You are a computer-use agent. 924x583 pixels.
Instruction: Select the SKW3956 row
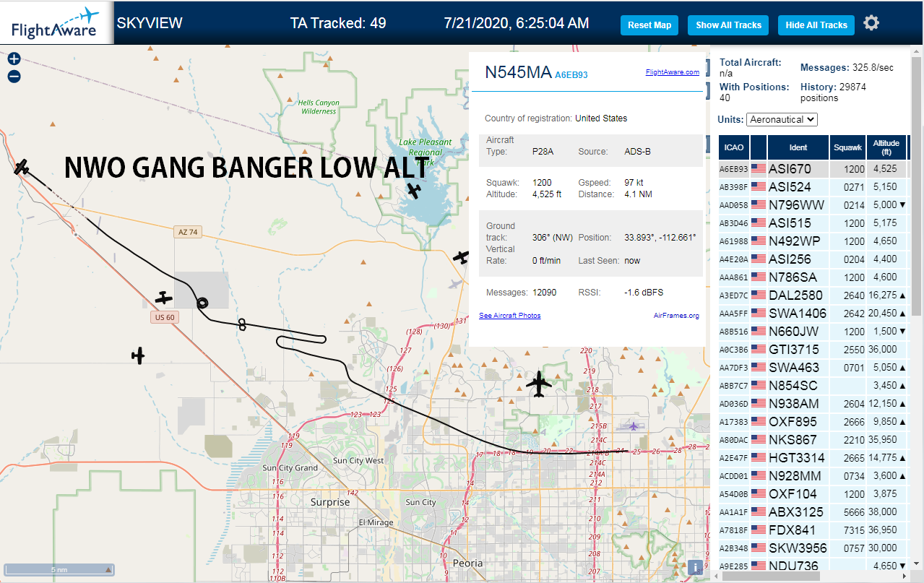(x=813, y=548)
